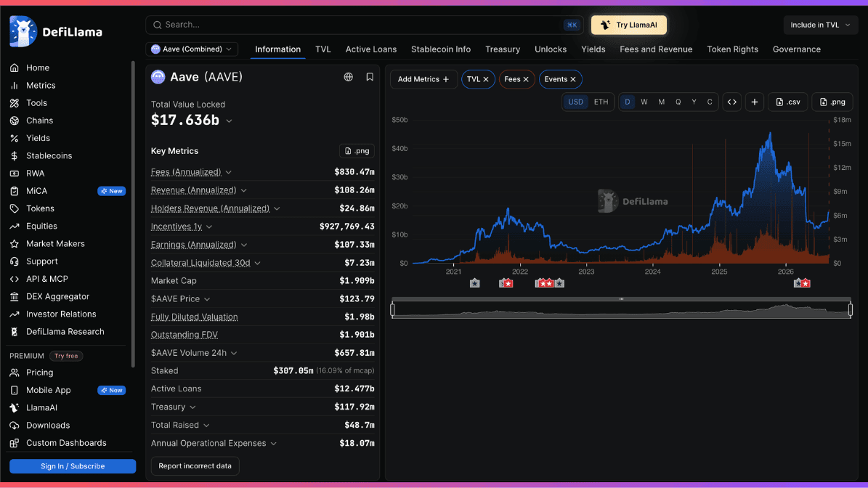Image resolution: width=868 pixels, height=488 pixels.
Task: Click the DefiLlama logo
Action: [x=56, y=31]
